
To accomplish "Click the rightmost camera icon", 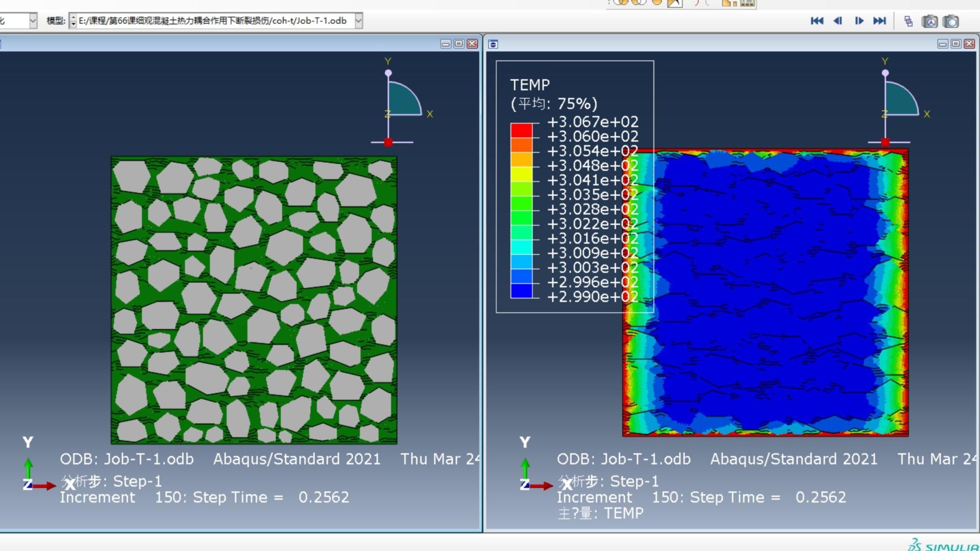I will click(951, 21).
